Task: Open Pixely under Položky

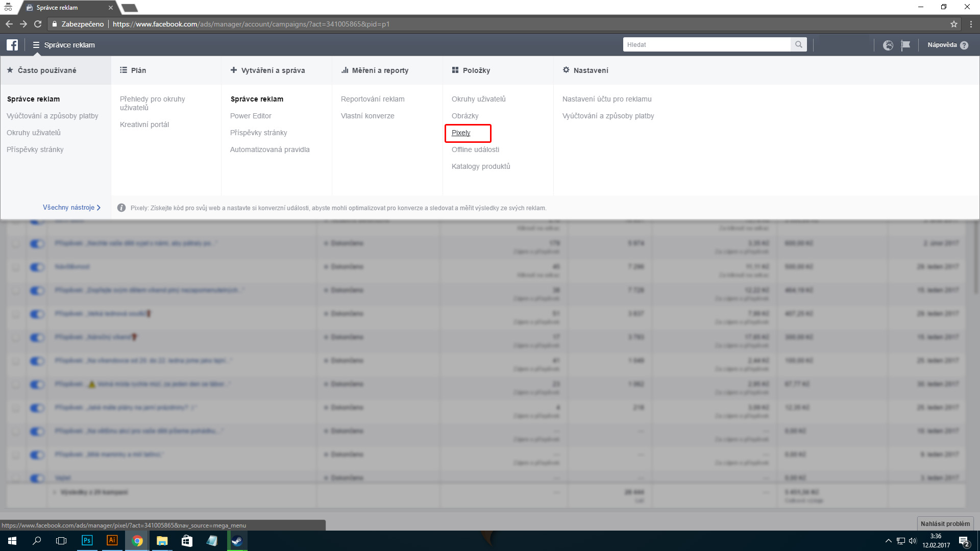Action: [x=461, y=133]
